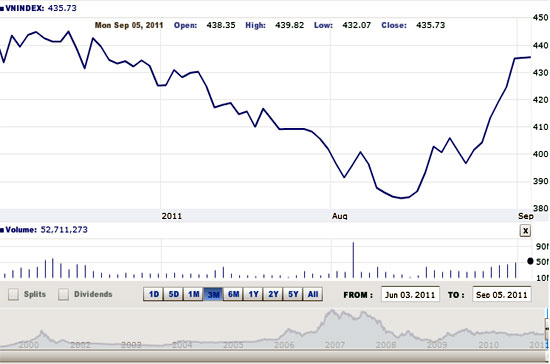The width and height of the screenshot is (550, 364).
Task: Click the TO date field
Action: pyautogui.click(x=502, y=295)
